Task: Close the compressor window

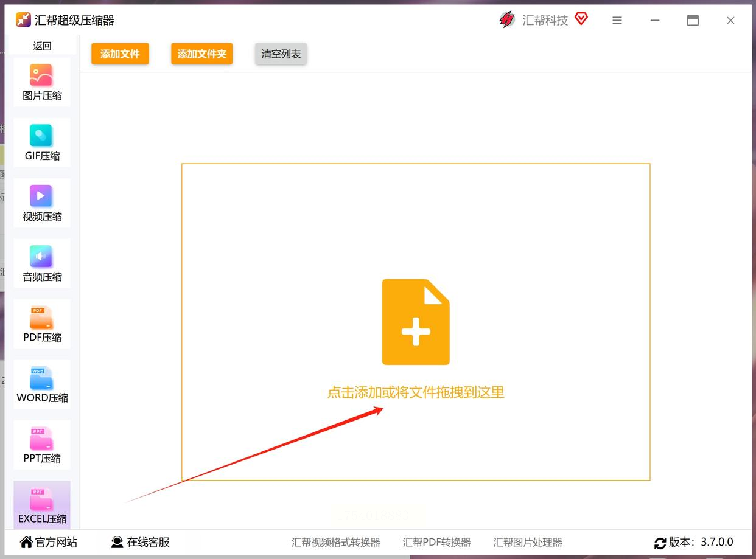Action: (x=730, y=21)
